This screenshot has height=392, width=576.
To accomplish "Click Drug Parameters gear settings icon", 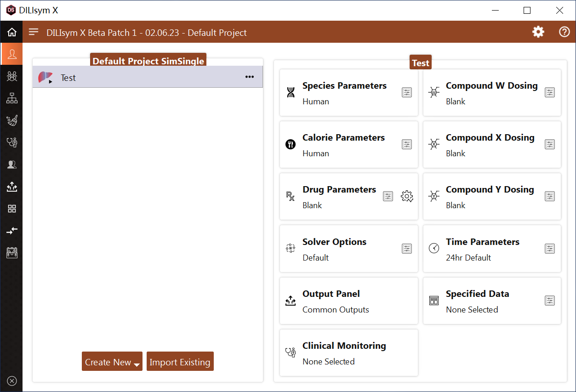I will click(x=407, y=197).
